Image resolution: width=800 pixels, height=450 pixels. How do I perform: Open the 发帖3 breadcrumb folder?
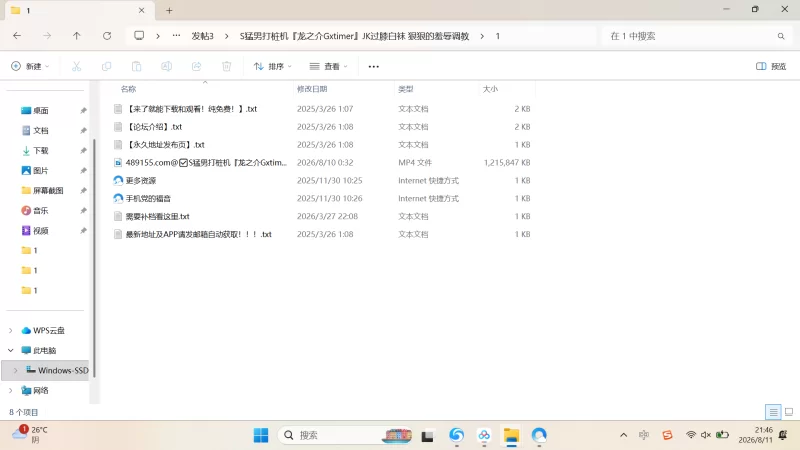pos(202,36)
